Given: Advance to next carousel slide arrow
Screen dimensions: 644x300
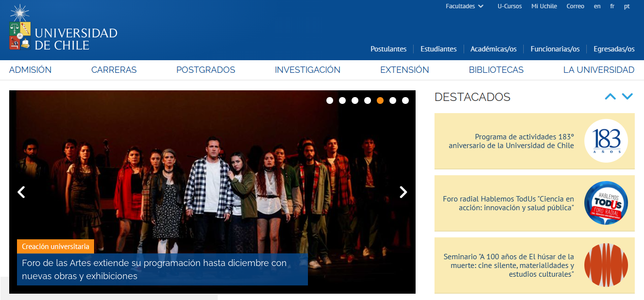Looking at the screenshot, I should click(403, 192).
